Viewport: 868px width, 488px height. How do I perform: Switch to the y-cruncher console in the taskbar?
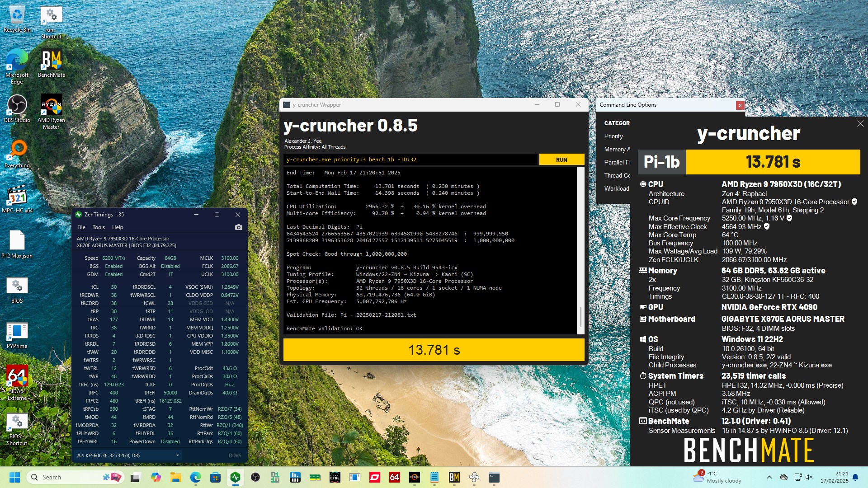494,477
